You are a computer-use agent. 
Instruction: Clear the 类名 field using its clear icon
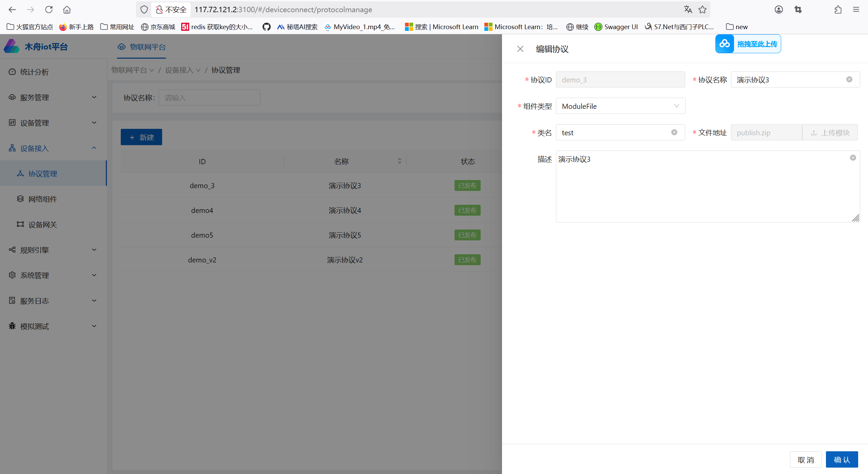pos(674,133)
